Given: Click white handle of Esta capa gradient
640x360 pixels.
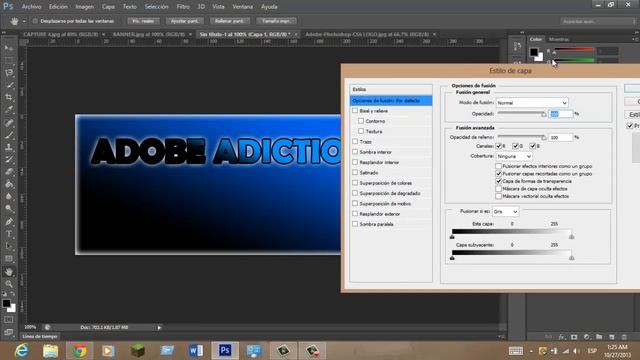Looking at the screenshot, I should tap(571, 237).
